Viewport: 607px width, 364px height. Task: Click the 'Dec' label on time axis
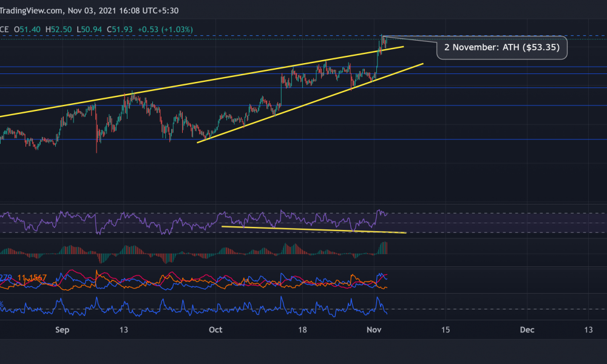(x=527, y=329)
